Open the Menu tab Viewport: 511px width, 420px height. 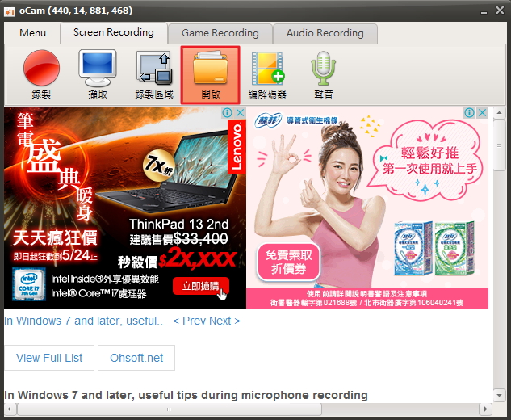pyautogui.click(x=32, y=33)
